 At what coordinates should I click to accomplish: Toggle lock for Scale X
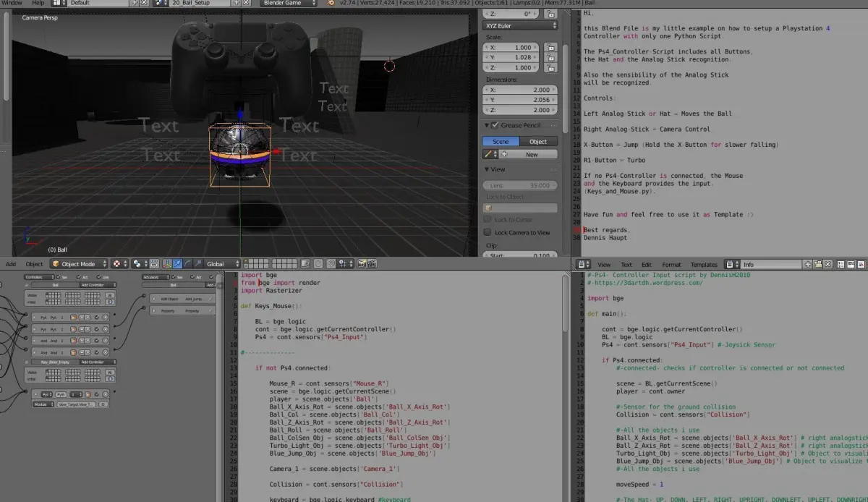[550, 47]
